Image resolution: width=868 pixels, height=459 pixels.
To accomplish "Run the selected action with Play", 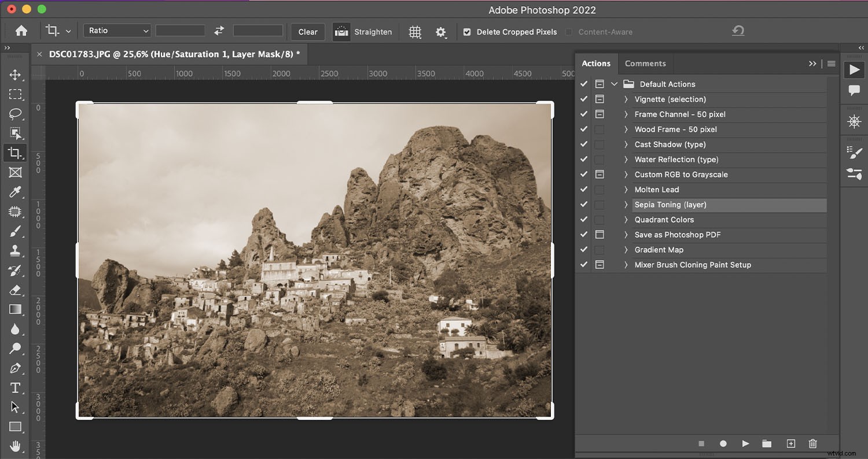I will (x=745, y=443).
